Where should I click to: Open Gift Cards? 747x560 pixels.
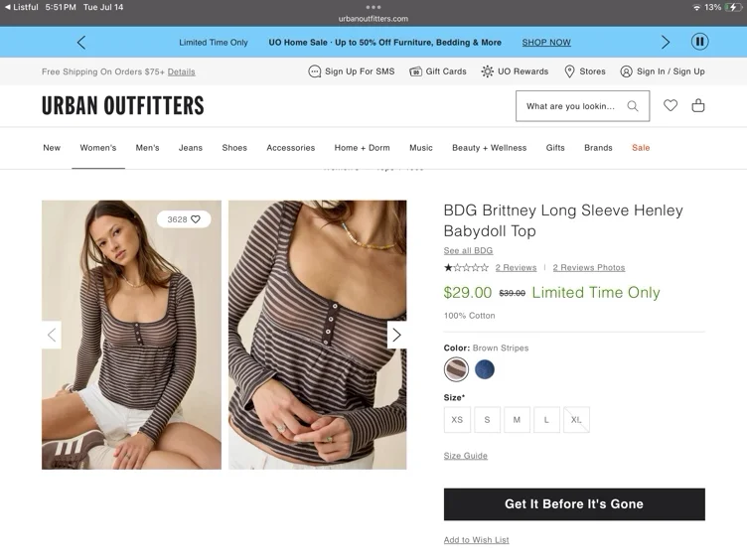(x=438, y=71)
